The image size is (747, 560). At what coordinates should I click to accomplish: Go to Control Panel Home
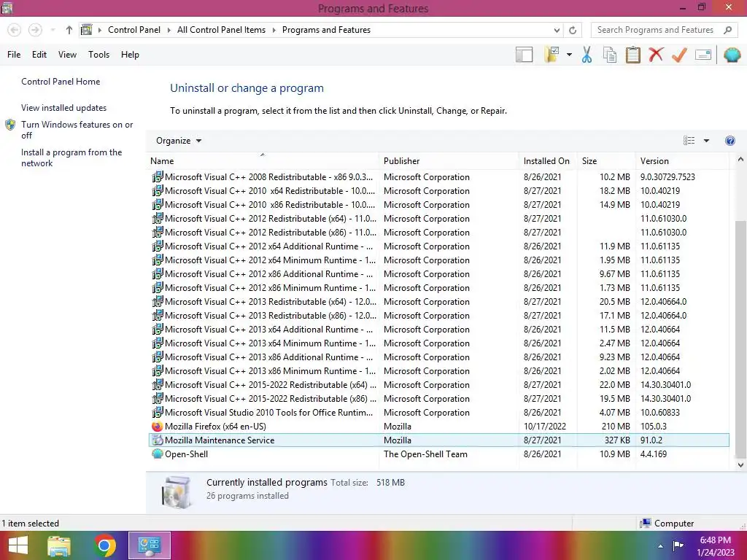coord(61,82)
